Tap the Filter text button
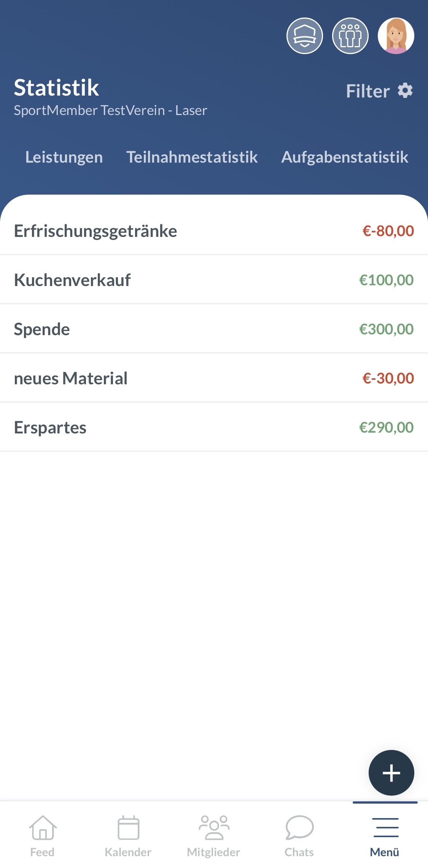The width and height of the screenshot is (428, 868). pyautogui.click(x=368, y=91)
